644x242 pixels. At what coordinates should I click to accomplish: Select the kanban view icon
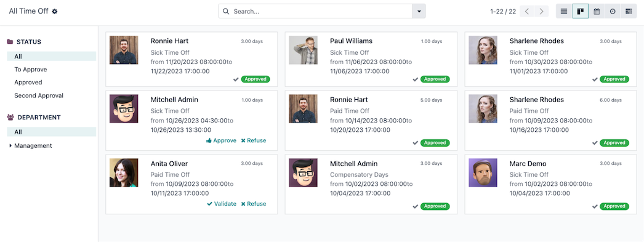click(581, 12)
